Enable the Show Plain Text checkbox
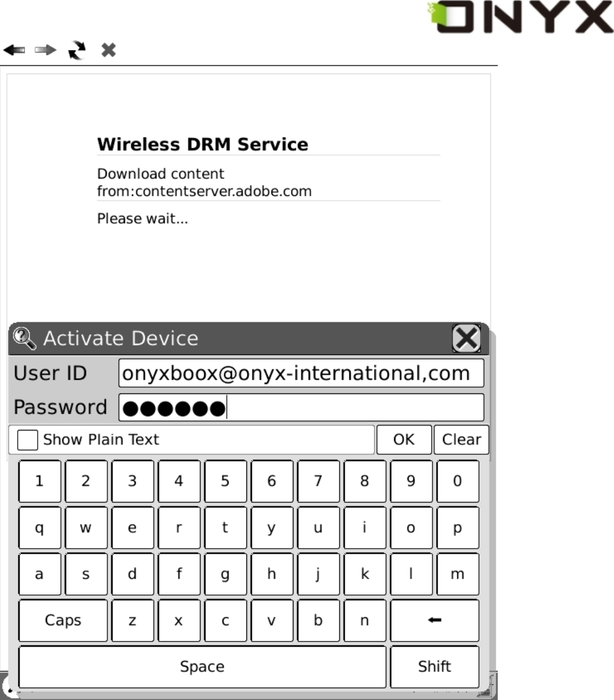Screen dimensions: 614x700 27,440
